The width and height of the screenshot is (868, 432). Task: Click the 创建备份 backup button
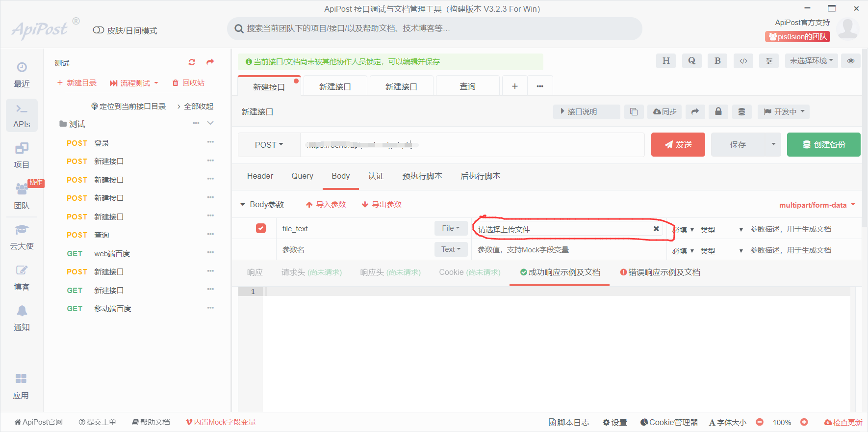pos(824,144)
